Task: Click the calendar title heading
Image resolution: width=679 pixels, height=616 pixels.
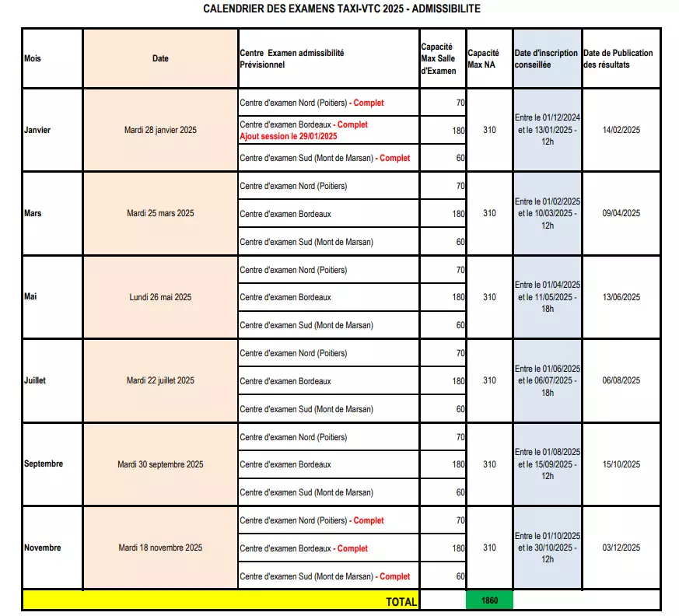Action: click(x=341, y=9)
